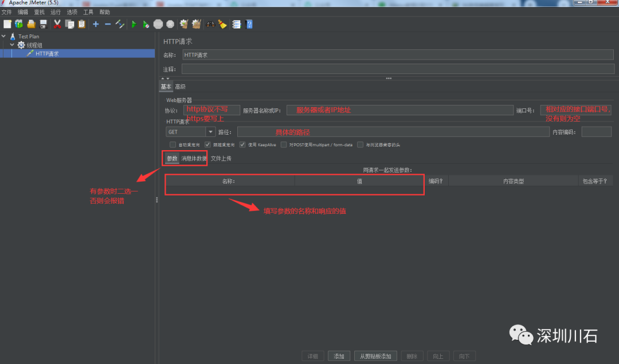Click the Toggle enable/disable icon
The image size is (619, 364).
point(120,24)
